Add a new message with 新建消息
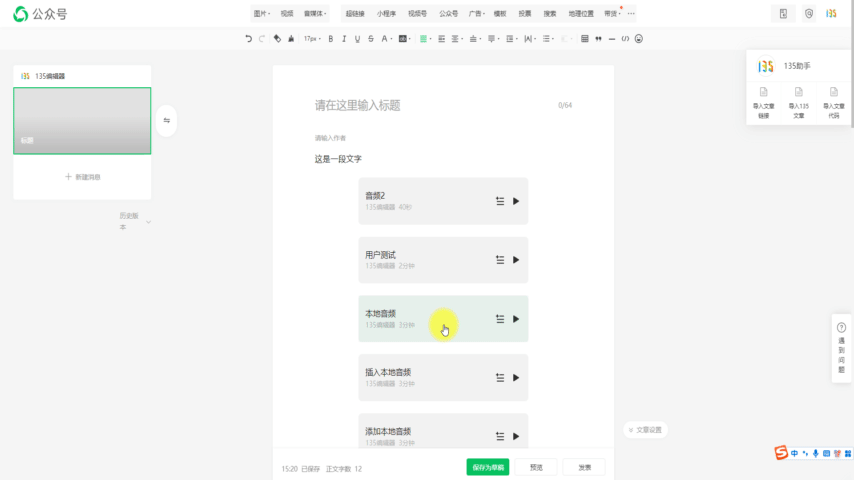The image size is (854, 480). click(82, 177)
